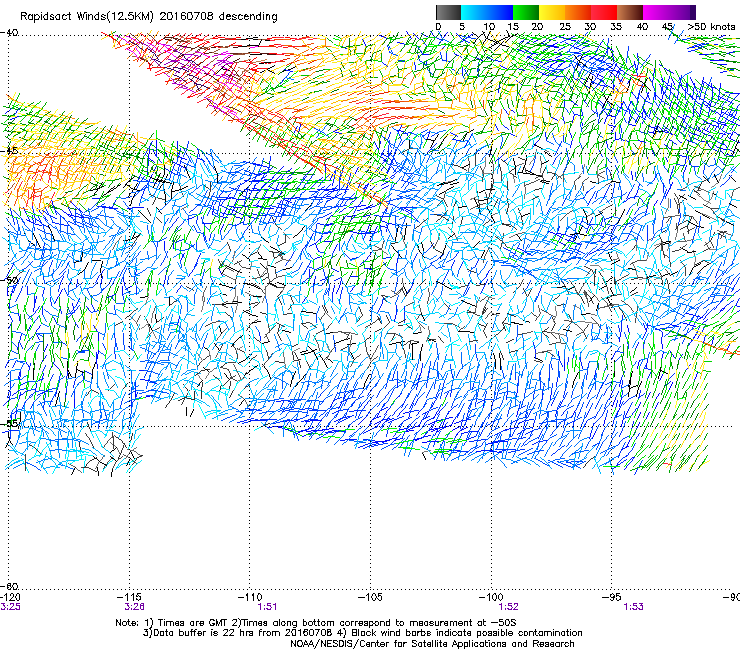Click the -95 longitude axis label
Screen dimensions: 740x650
(612, 598)
